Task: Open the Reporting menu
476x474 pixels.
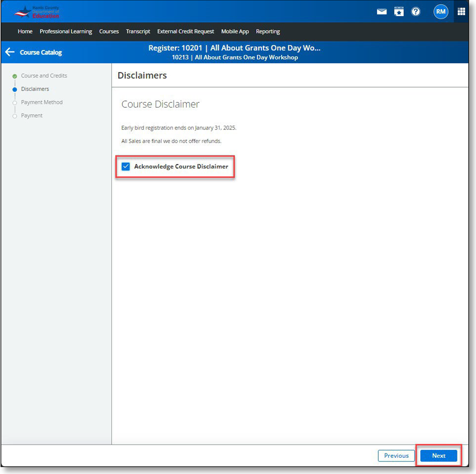Action: (268, 31)
